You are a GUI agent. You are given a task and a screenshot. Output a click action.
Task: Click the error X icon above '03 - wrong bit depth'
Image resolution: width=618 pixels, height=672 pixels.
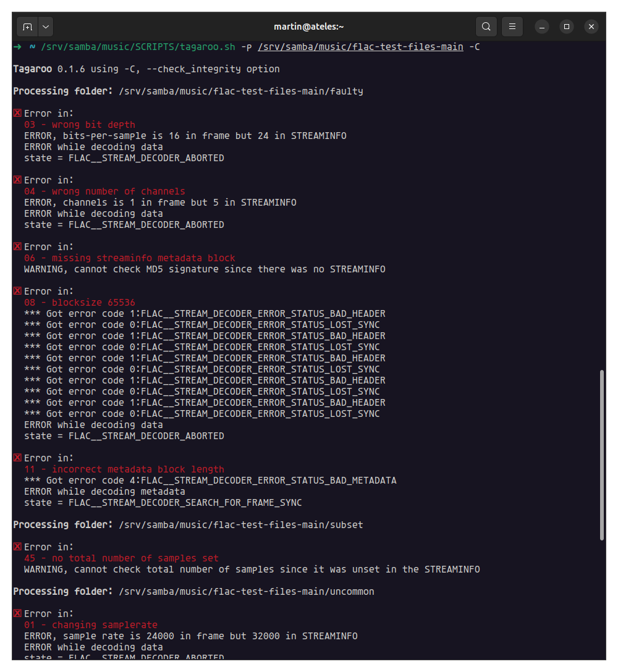pos(17,113)
